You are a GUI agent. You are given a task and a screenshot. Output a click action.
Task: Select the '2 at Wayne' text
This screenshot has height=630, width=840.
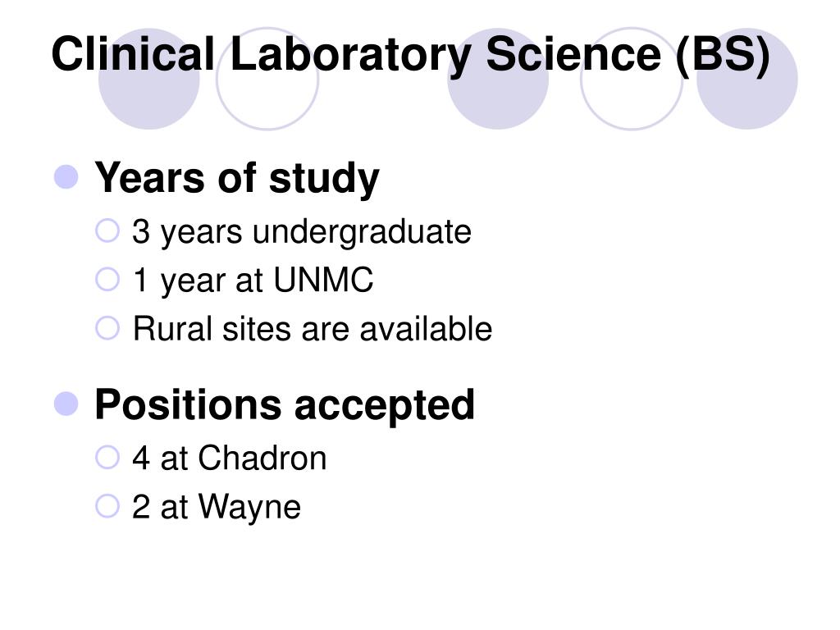pyautogui.click(x=217, y=507)
